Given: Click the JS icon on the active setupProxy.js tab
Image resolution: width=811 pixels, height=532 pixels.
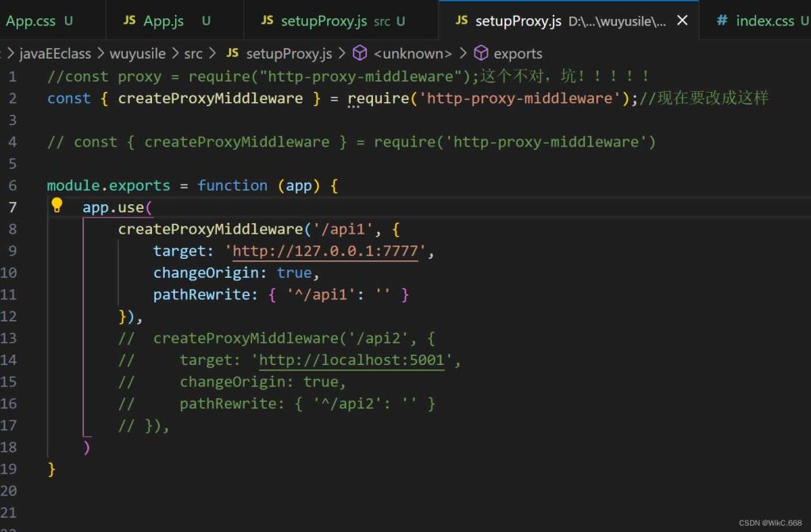Looking at the screenshot, I should click(x=462, y=21).
